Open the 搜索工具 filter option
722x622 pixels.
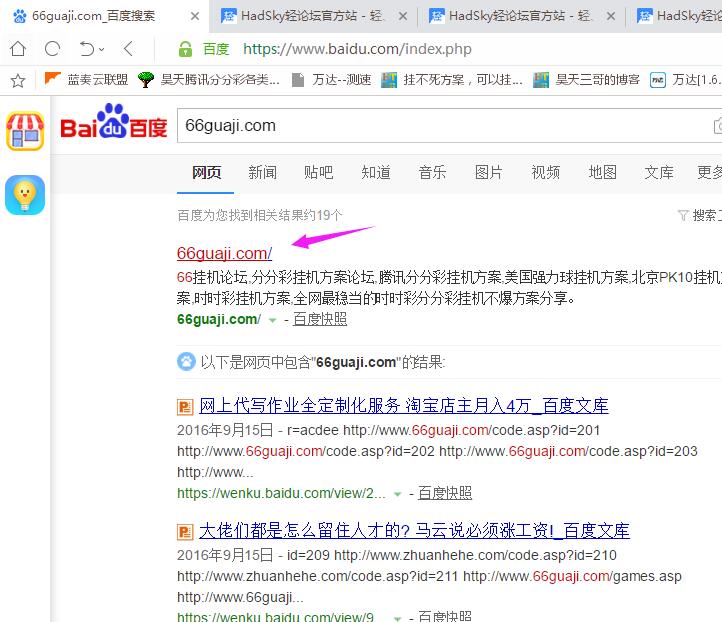point(698,215)
